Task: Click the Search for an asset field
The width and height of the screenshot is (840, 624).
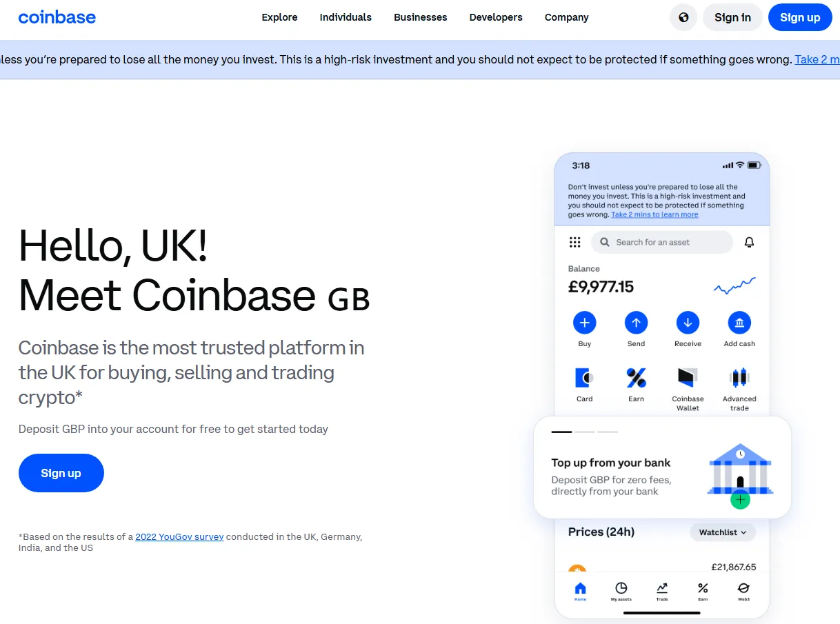Action: point(662,242)
